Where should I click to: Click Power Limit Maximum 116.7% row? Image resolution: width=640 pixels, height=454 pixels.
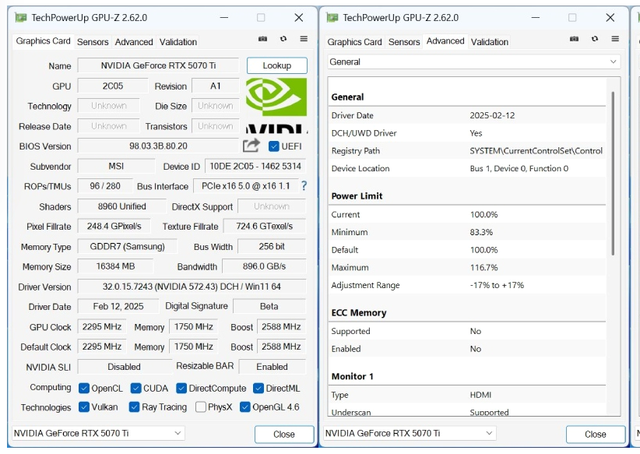point(467,268)
